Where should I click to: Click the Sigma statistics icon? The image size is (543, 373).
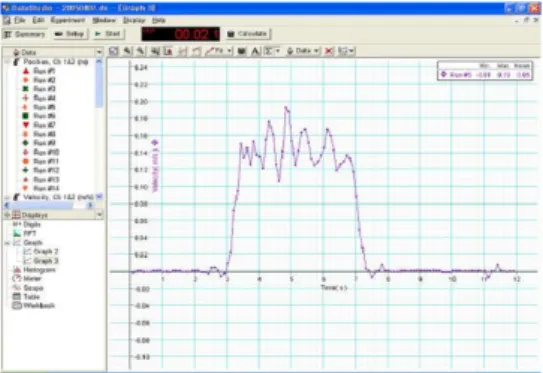[268, 51]
